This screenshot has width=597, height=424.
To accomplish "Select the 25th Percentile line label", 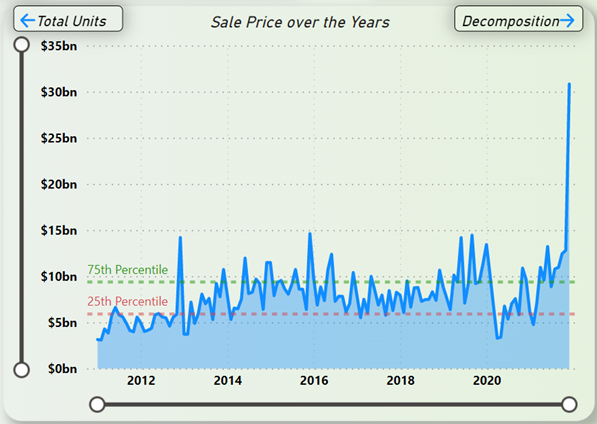I will (x=128, y=301).
